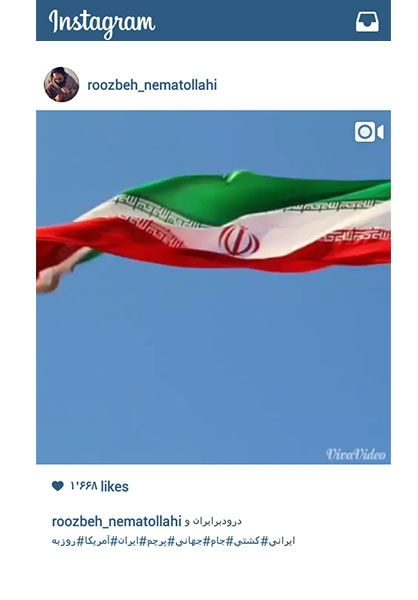Viewport: 418px width, 600px height.
Task: Click the VivaVideo watermark
Action: click(x=356, y=454)
